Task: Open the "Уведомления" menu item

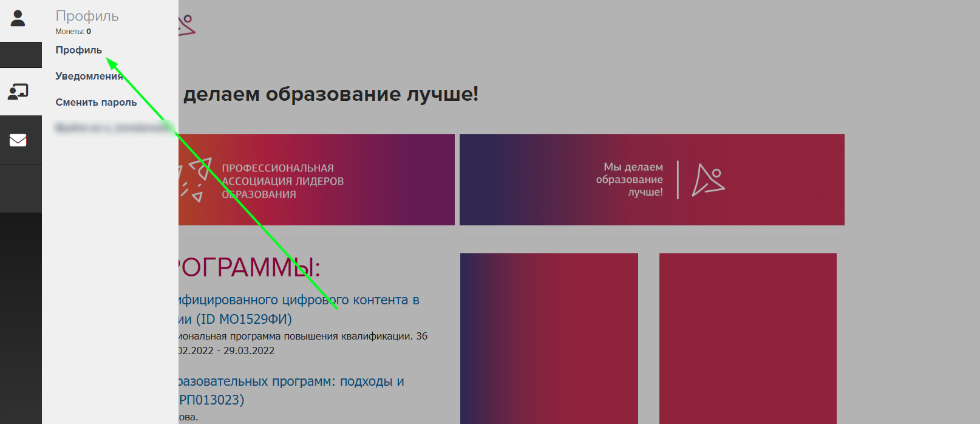Action: pyautogui.click(x=89, y=77)
